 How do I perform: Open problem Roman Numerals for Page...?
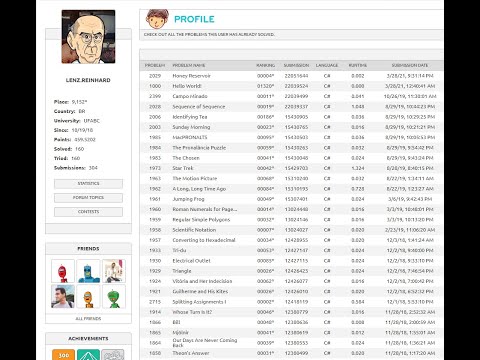[x=205, y=209]
